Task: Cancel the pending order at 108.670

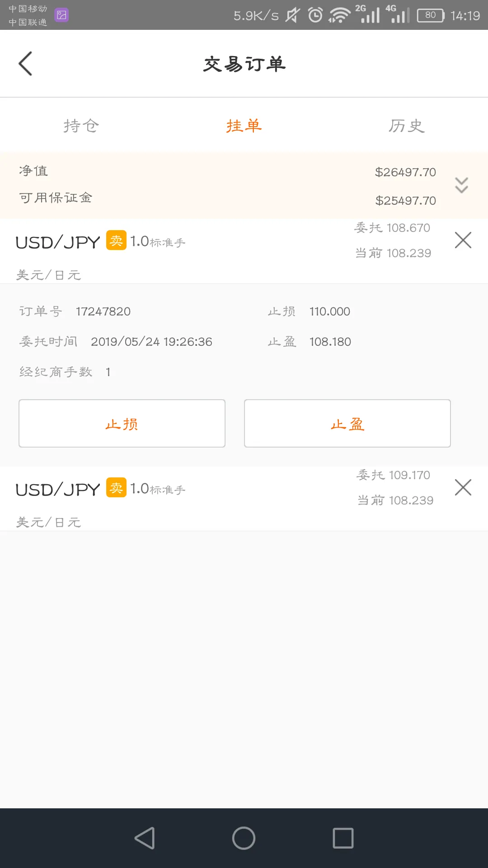Action: click(x=463, y=240)
